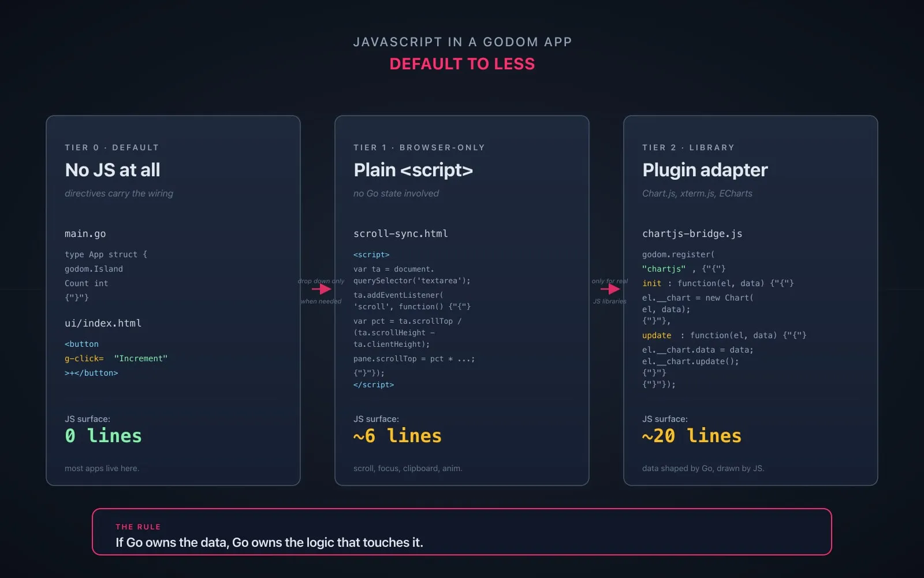Click "JS surface:" label in Tier 1 card
924x578 pixels.
[x=376, y=419]
